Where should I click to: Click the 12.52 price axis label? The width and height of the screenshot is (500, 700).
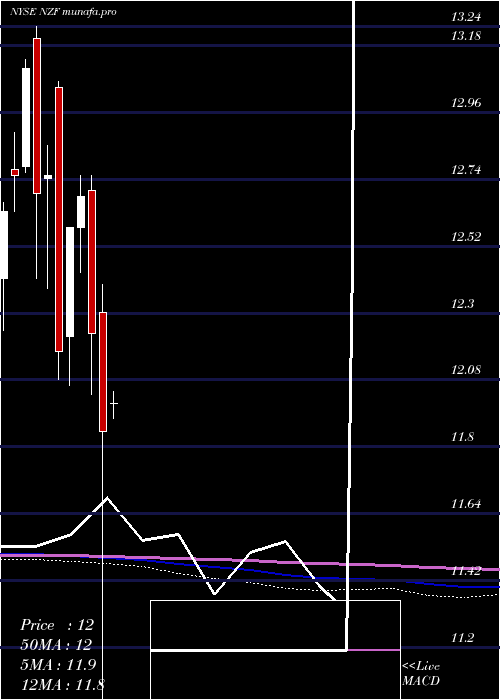point(466,237)
